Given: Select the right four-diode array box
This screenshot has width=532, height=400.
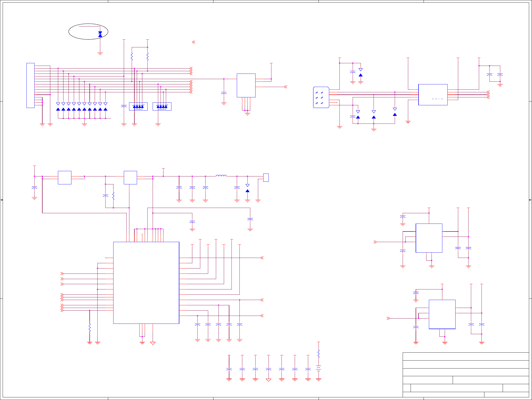Looking at the screenshot, I should click(x=162, y=106).
